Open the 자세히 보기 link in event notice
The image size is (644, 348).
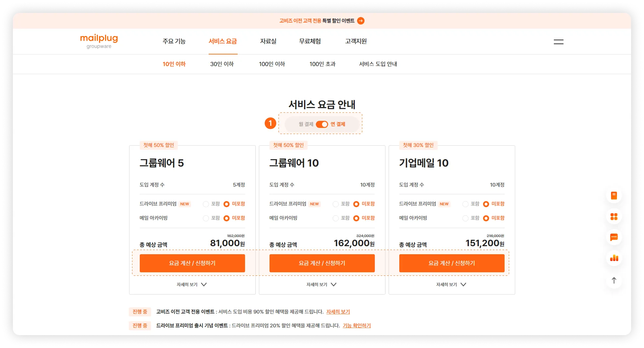[338, 312]
